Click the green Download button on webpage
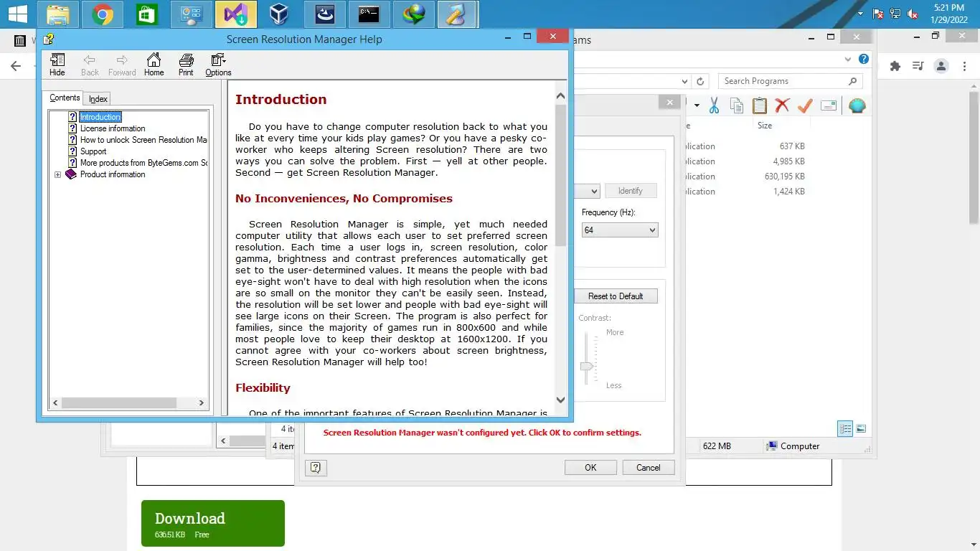 tap(213, 524)
